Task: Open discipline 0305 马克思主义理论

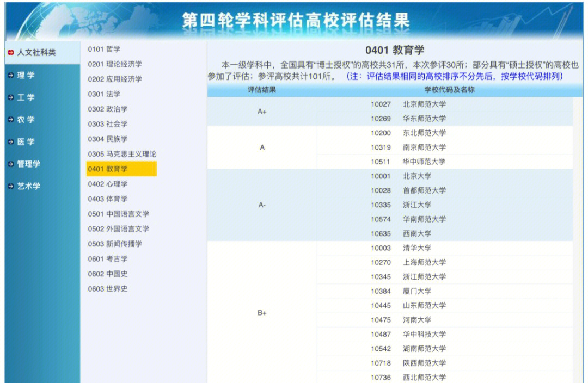Action: pyautogui.click(x=122, y=154)
